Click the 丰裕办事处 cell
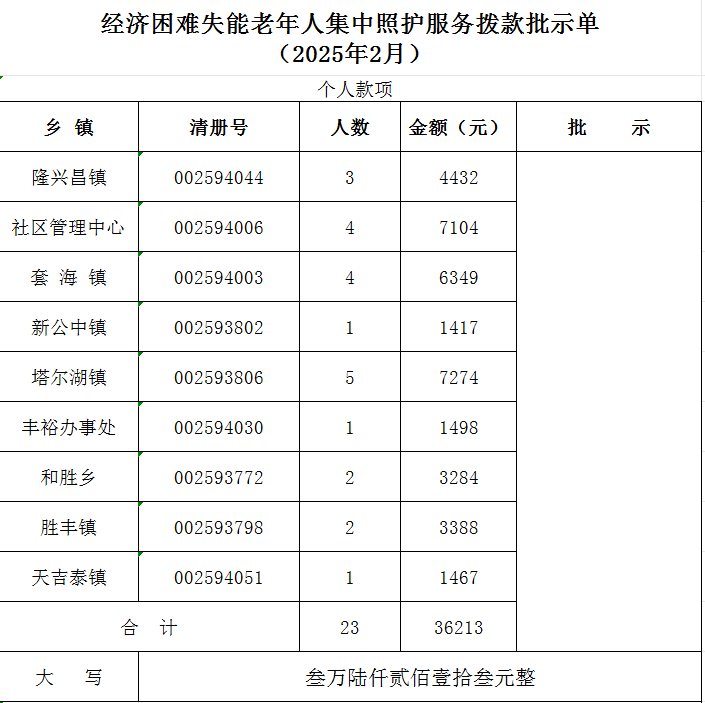Viewport: 705px width, 703px height. (69, 428)
